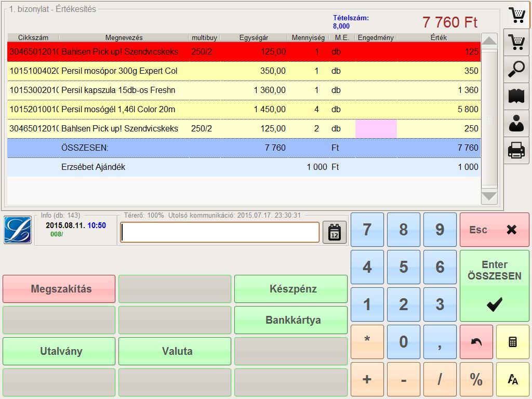Click the Tételszám 8,000 item count

(351, 22)
